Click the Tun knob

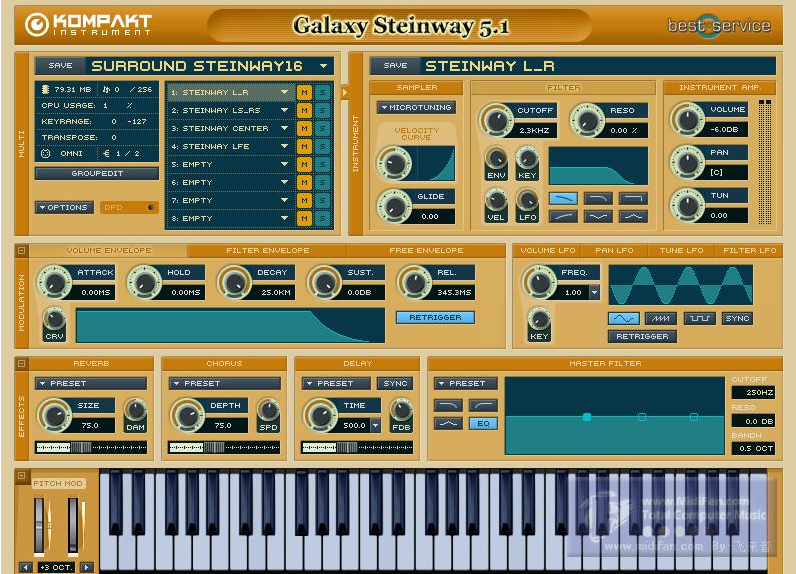pos(687,206)
